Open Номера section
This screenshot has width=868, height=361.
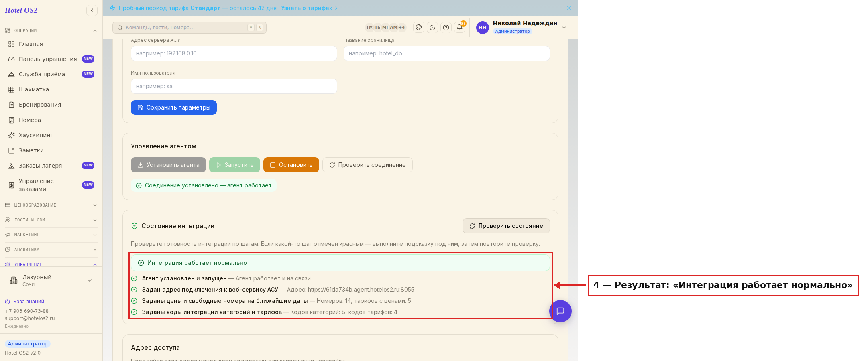(x=51, y=120)
